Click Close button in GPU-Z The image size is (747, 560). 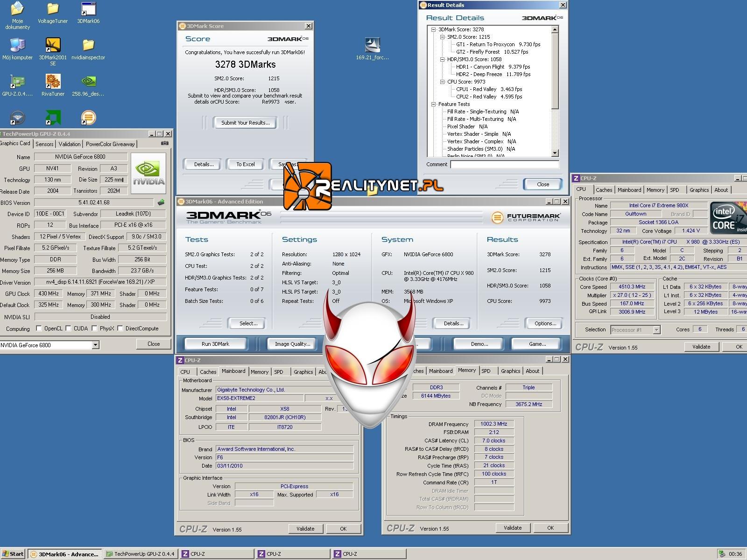[154, 344]
